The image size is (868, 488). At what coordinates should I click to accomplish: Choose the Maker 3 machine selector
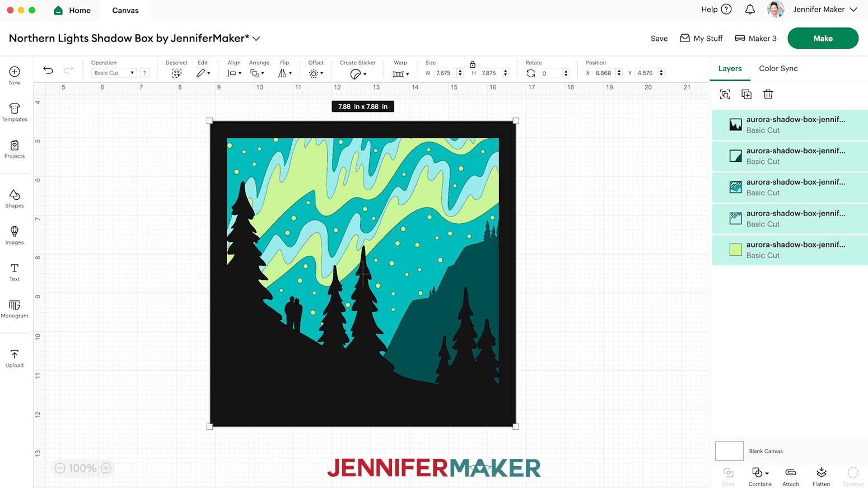755,38
